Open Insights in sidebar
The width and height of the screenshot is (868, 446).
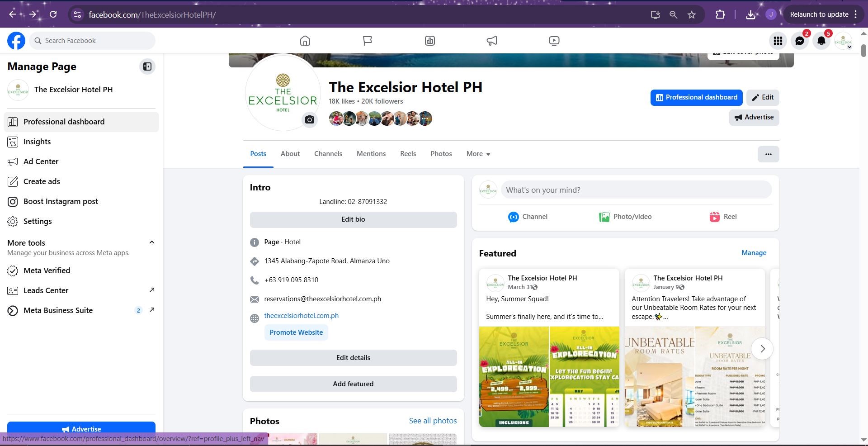(81, 142)
